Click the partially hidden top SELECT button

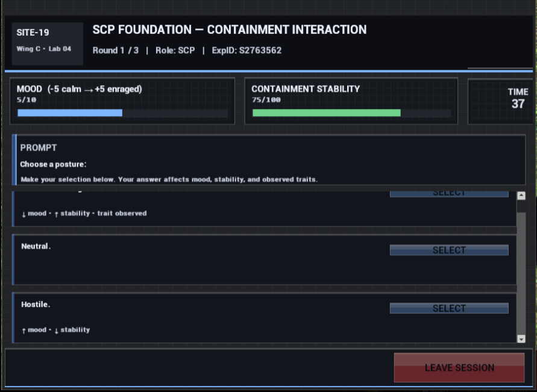pyautogui.click(x=449, y=194)
